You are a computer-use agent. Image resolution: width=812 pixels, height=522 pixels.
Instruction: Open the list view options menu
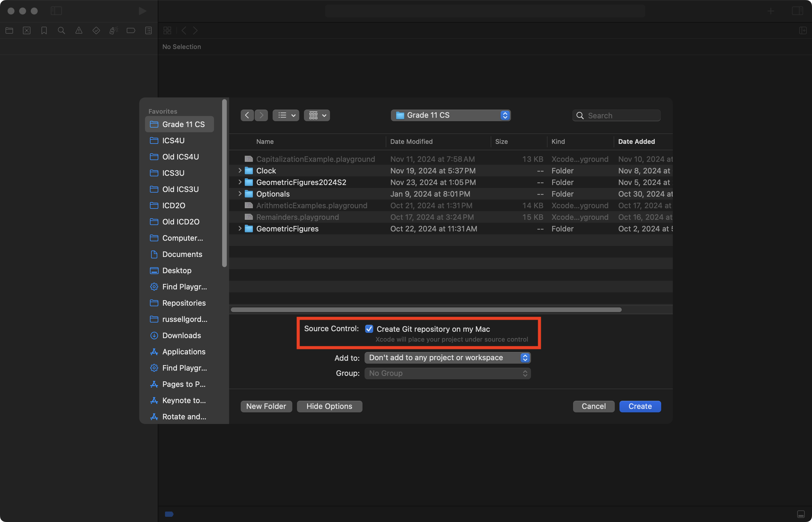(286, 115)
